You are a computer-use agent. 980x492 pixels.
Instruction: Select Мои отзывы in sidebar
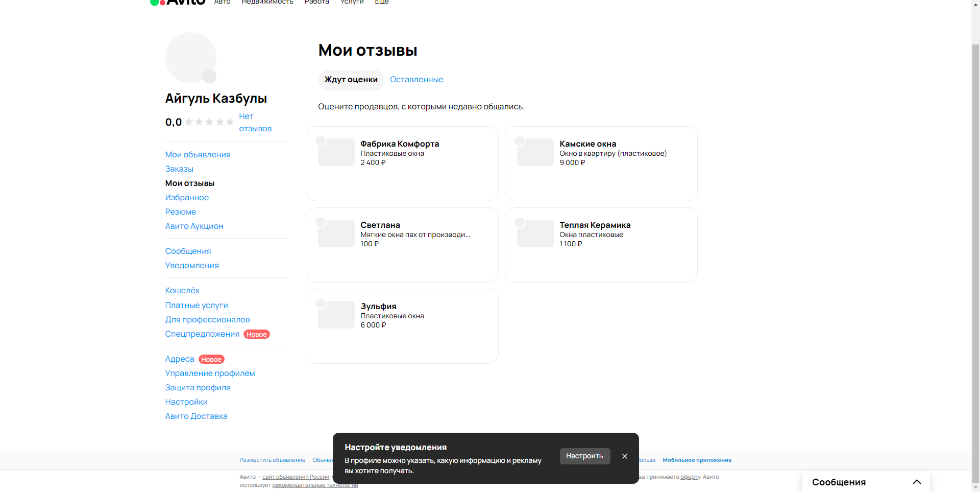click(190, 183)
